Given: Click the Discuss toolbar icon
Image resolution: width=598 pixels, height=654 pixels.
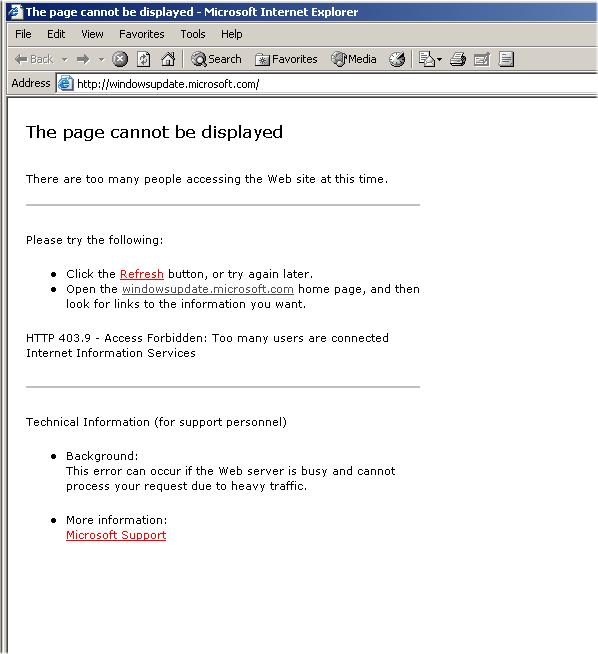Looking at the screenshot, I should coord(506,59).
